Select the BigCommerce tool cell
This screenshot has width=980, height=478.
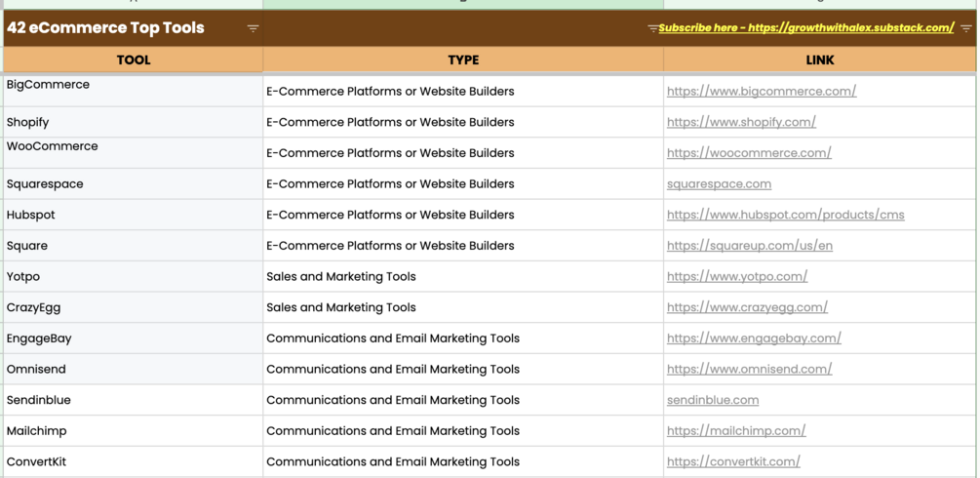point(134,92)
